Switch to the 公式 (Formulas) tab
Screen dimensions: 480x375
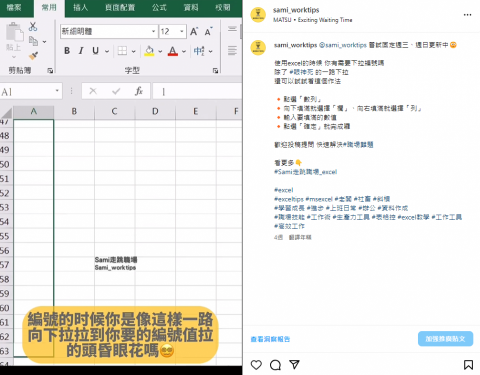click(x=159, y=7)
